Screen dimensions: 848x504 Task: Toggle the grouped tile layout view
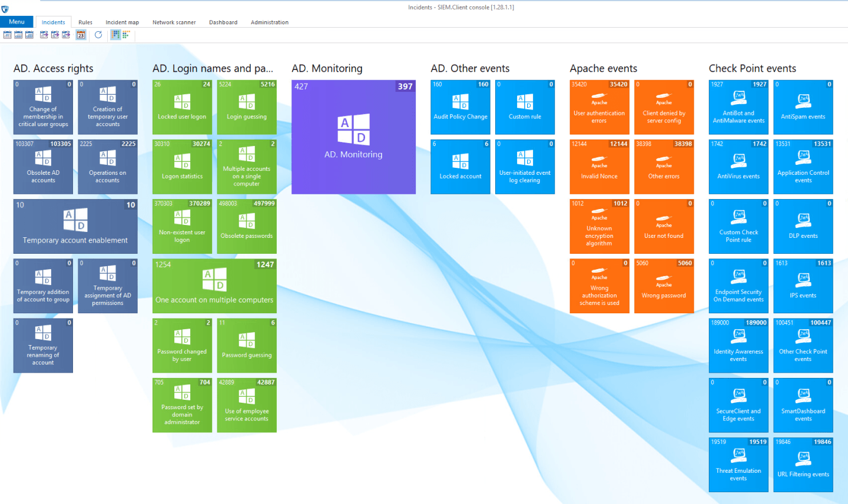[x=115, y=35]
